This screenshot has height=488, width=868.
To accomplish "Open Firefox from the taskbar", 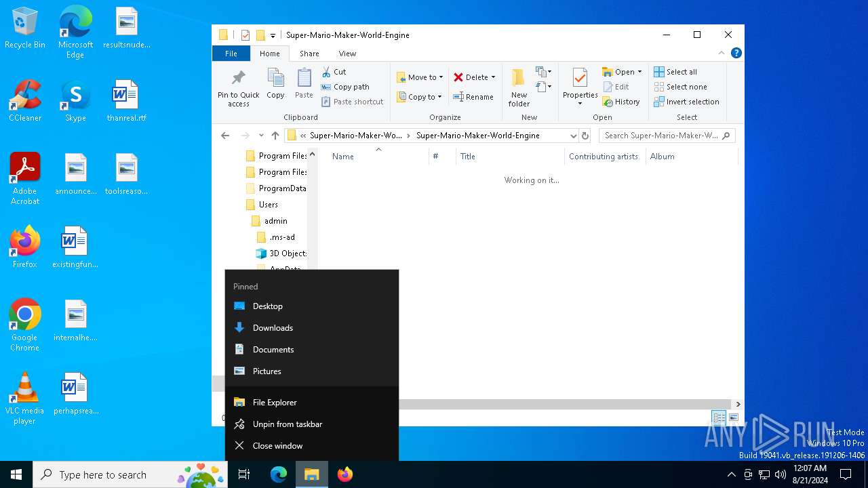I will pyautogui.click(x=345, y=474).
